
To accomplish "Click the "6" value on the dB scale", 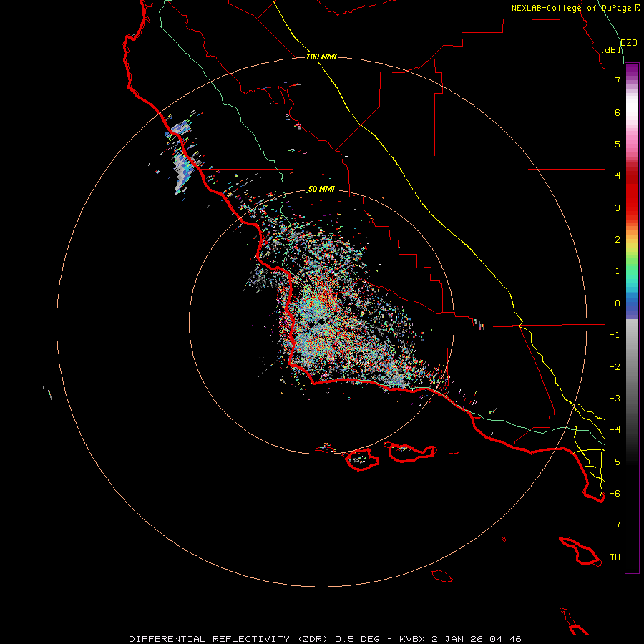I will coord(618,112).
